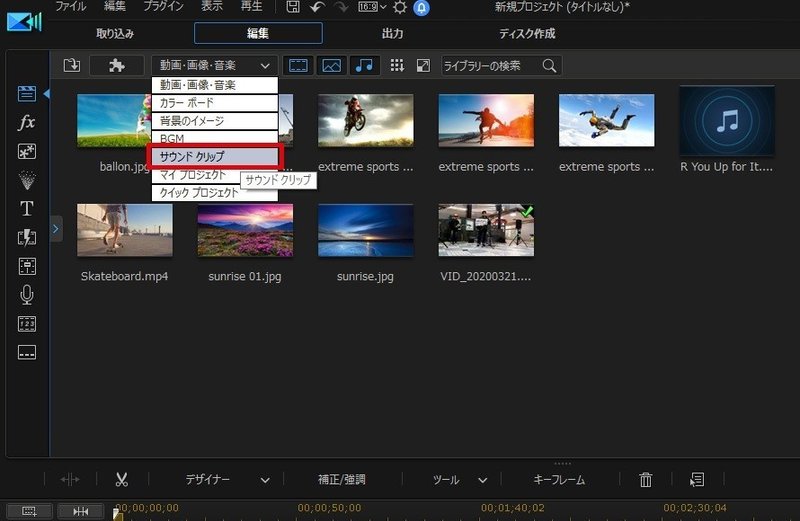Open the 編集 menu in menu bar
This screenshot has height=521, width=800.
(115, 6)
